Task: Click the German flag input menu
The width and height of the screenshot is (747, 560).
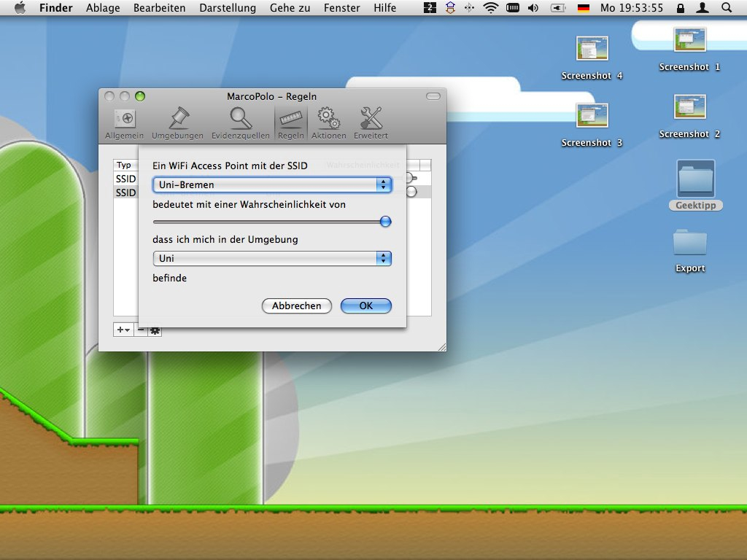Action: pyautogui.click(x=583, y=7)
